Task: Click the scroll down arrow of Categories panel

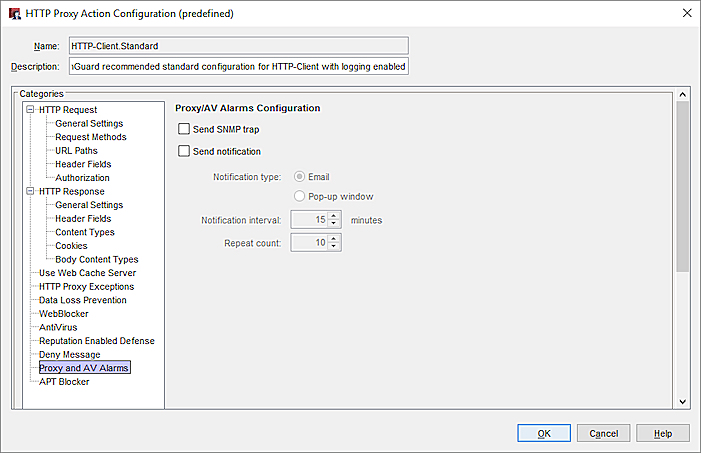Action: click(682, 402)
